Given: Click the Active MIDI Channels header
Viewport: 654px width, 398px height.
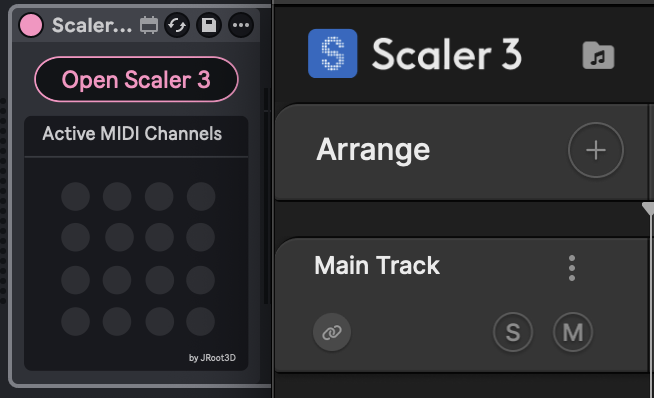Looking at the screenshot, I should point(132,134).
